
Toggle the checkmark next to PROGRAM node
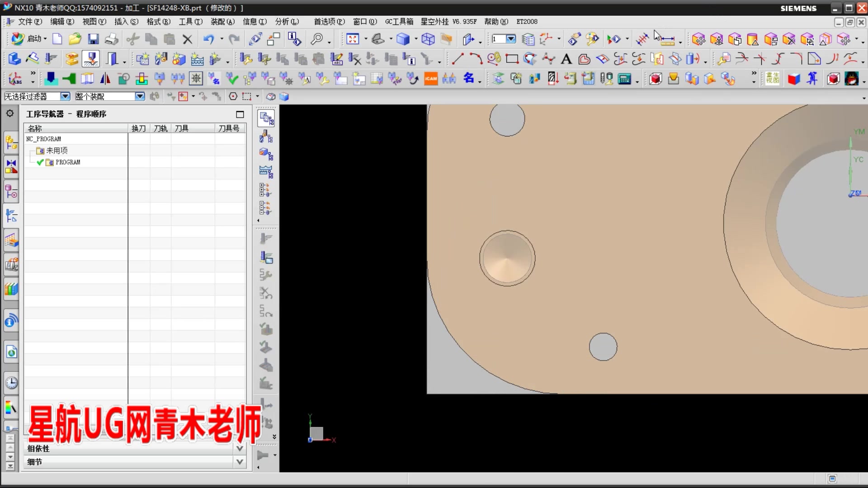(x=40, y=162)
